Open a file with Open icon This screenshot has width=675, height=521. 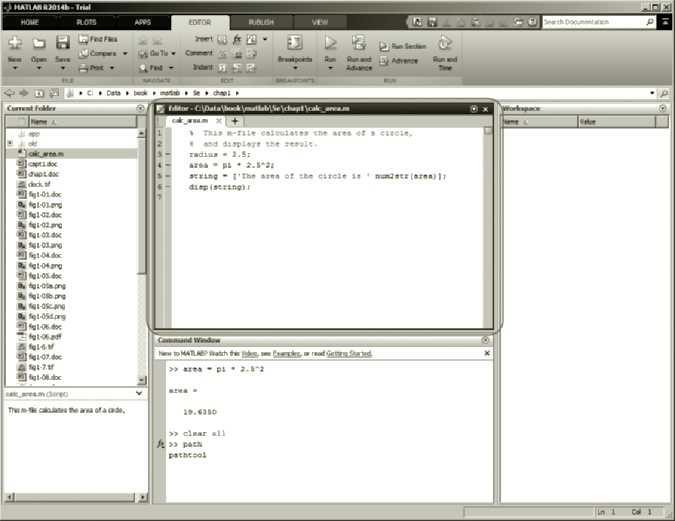point(39,43)
